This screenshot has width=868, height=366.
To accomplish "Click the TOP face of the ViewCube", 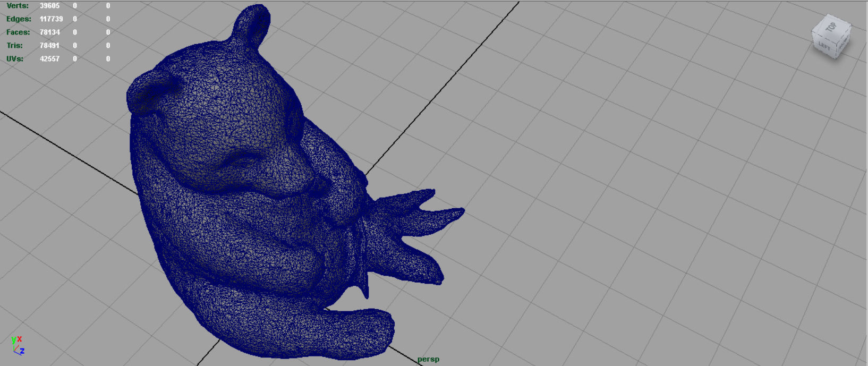I will (x=832, y=27).
